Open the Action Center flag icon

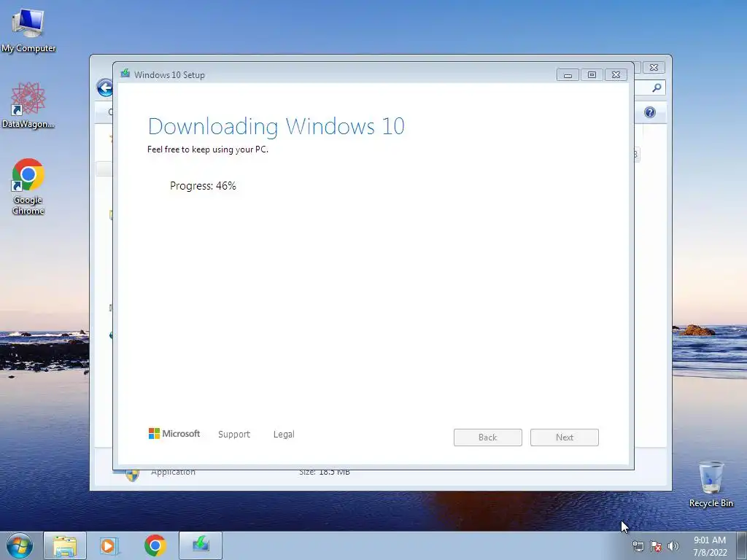point(656,546)
